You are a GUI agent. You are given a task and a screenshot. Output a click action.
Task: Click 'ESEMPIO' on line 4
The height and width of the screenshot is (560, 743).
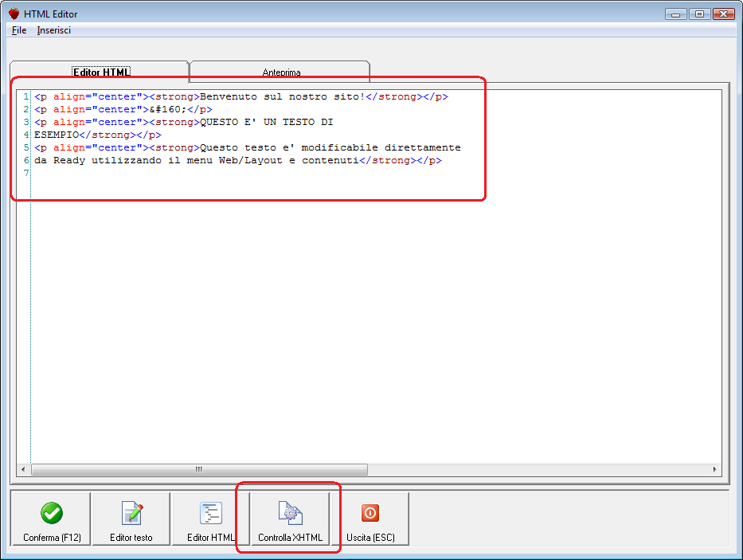57,135
